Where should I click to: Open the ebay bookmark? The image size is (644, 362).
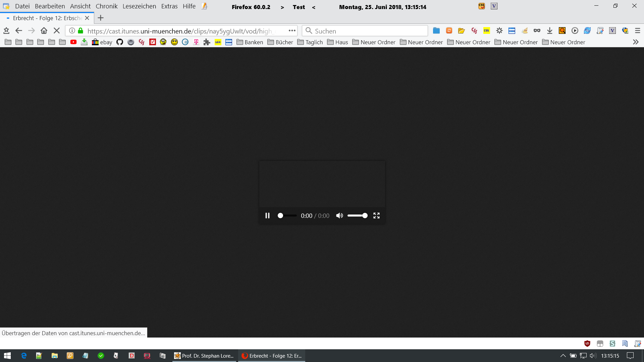tap(102, 42)
